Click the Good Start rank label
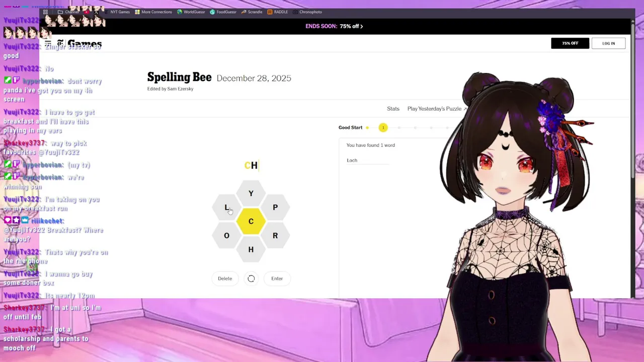Screen dimensions: 644x362 [x=350, y=128]
